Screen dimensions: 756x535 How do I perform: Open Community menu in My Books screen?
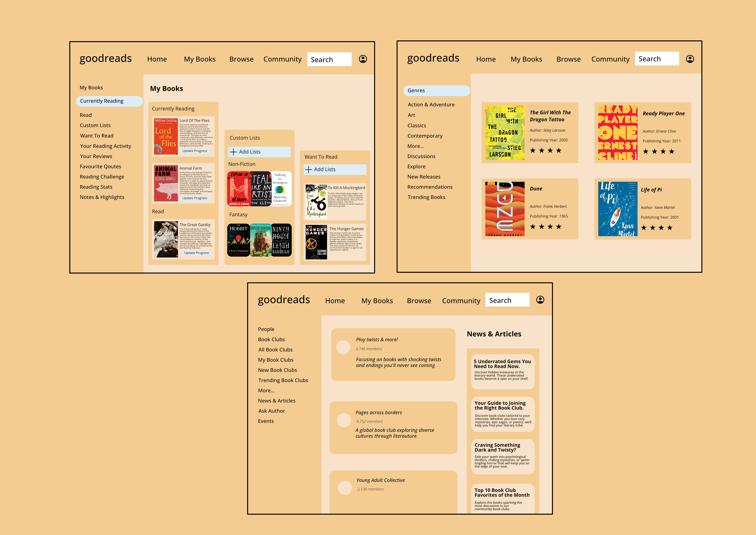[282, 59]
